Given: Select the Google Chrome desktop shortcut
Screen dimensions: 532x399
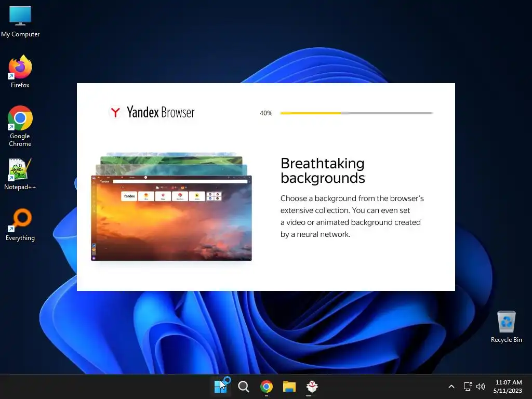Looking at the screenshot, I should pyautogui.click(x=20, y=126).
